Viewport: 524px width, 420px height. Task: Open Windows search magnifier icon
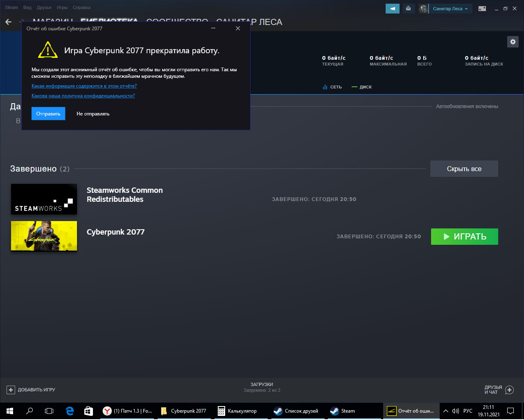tap(29, 411)
